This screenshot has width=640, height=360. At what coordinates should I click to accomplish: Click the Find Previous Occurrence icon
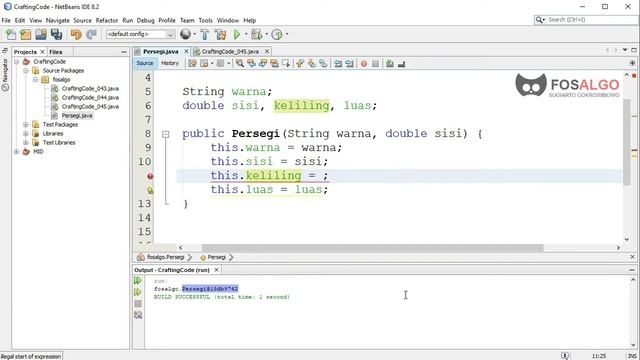251,63
